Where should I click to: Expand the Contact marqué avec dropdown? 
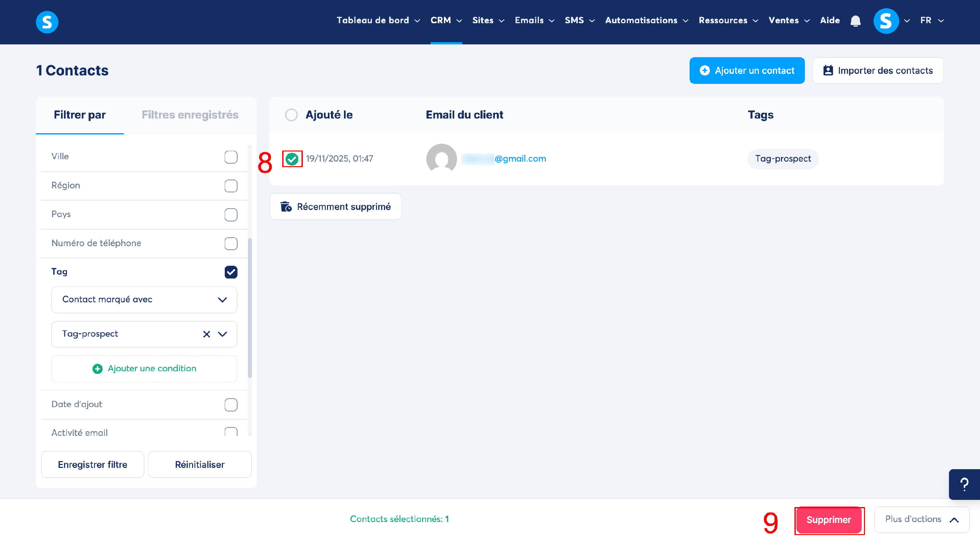click(x=144, y=300)
